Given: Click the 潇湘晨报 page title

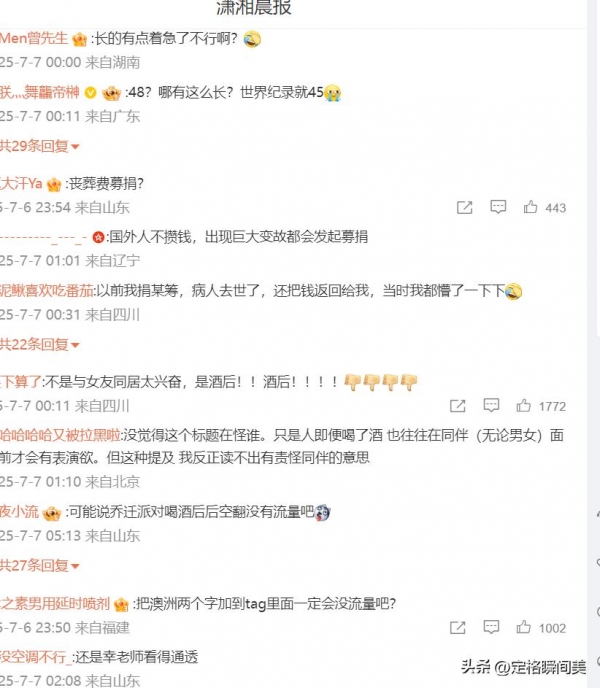Looking at the screenshot, I should point(254,8).
